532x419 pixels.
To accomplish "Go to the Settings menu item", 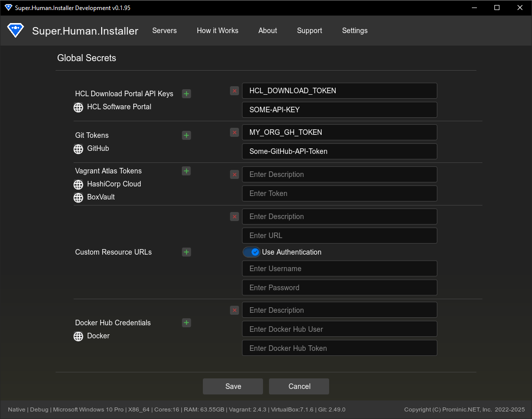I will (x=355, y=31).
